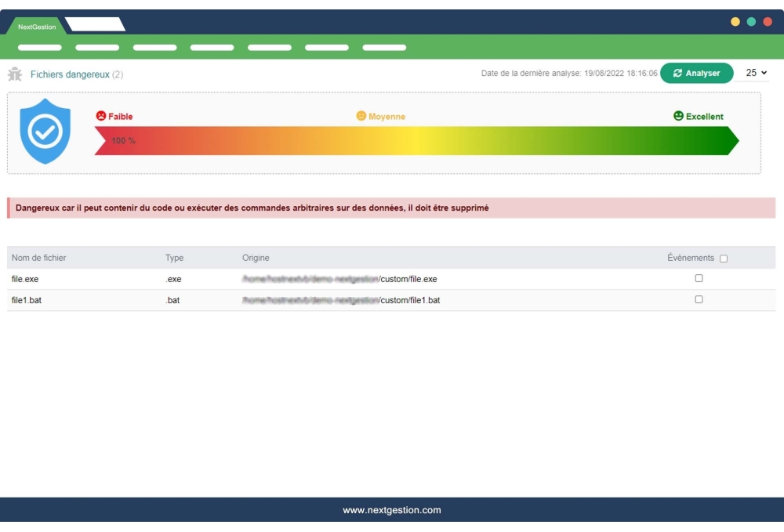The height and width of the screenshot is (532, 784).
Task: Open the 25 rows-per-page dropdown
Action: (756, 73)
